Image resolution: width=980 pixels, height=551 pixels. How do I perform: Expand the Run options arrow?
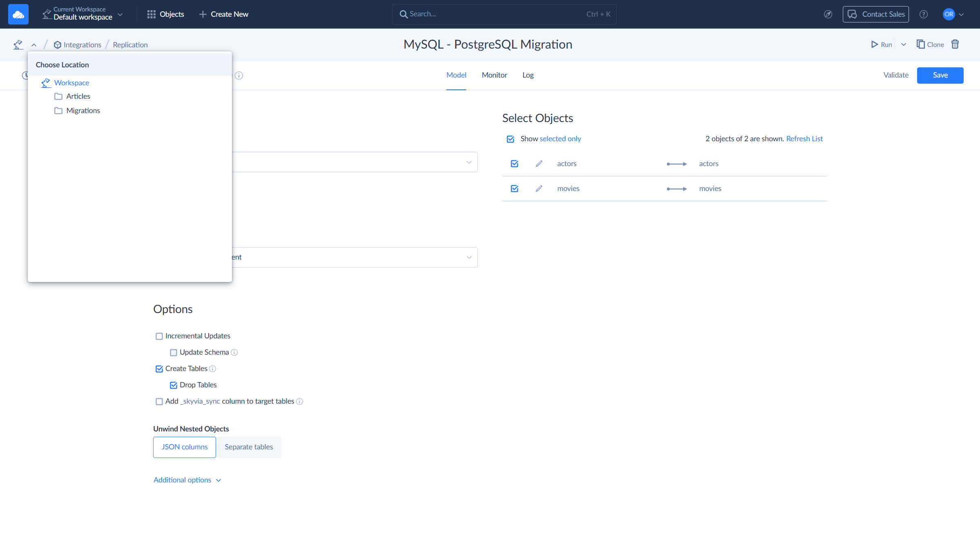[904, 44]
